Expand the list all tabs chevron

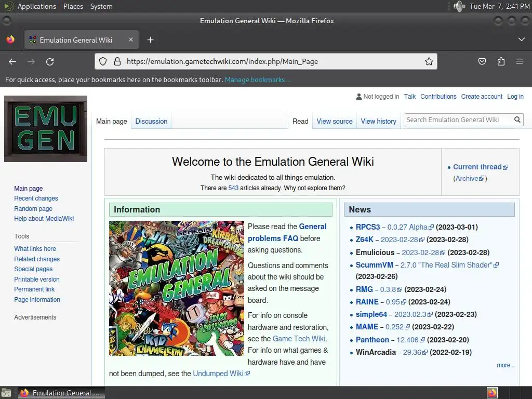click(522, 39)
